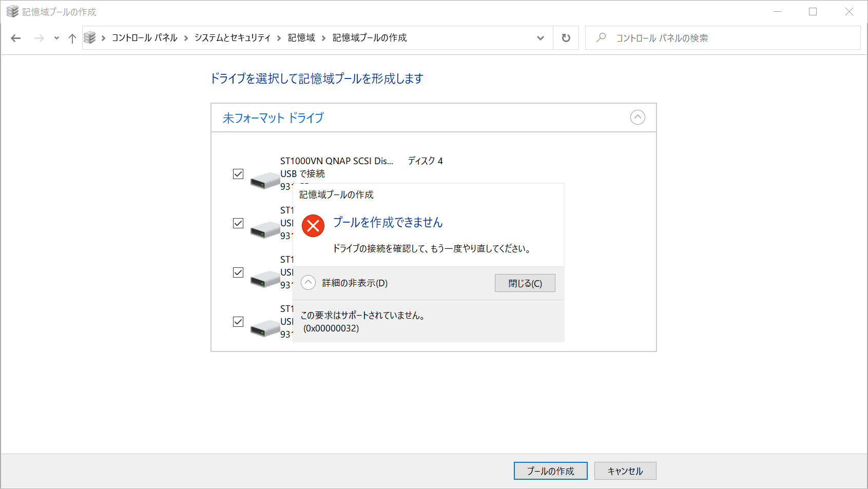Open 記憶域 from the breadcrumb path
This screenshot has height=489, width=868.
point(300,37)
